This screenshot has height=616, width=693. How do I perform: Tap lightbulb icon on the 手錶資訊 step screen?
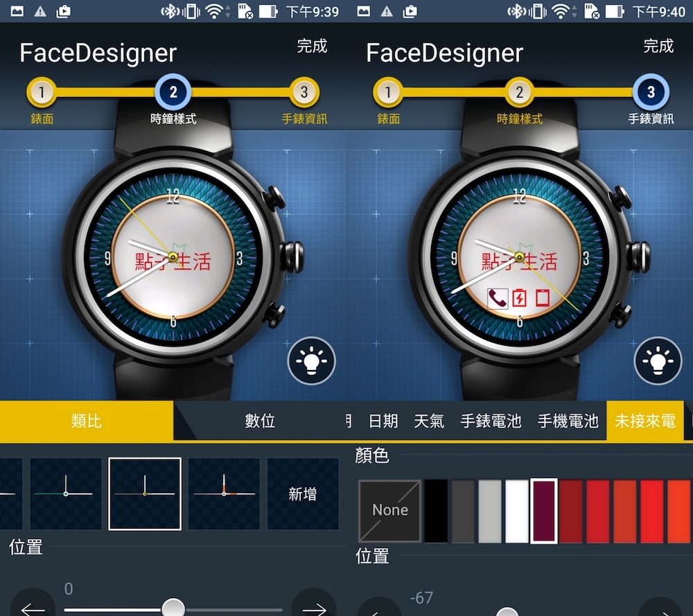click(x=658, y=360)
